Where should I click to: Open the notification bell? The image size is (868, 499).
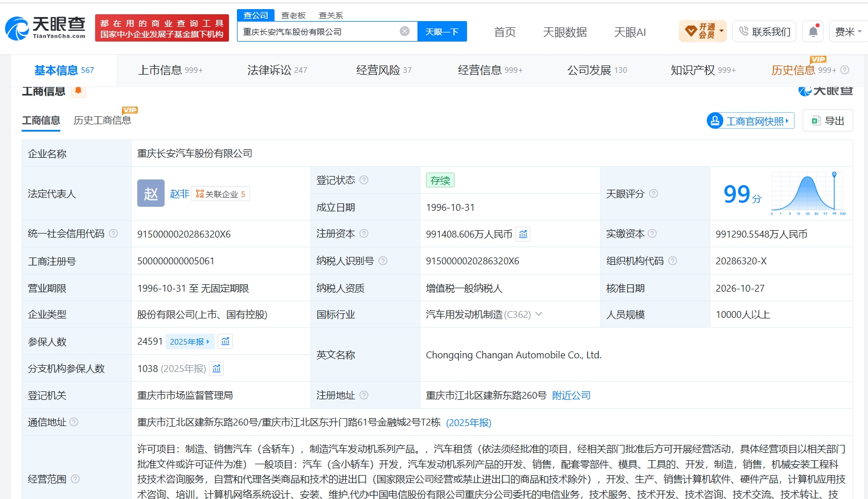(x=813, y=31)
